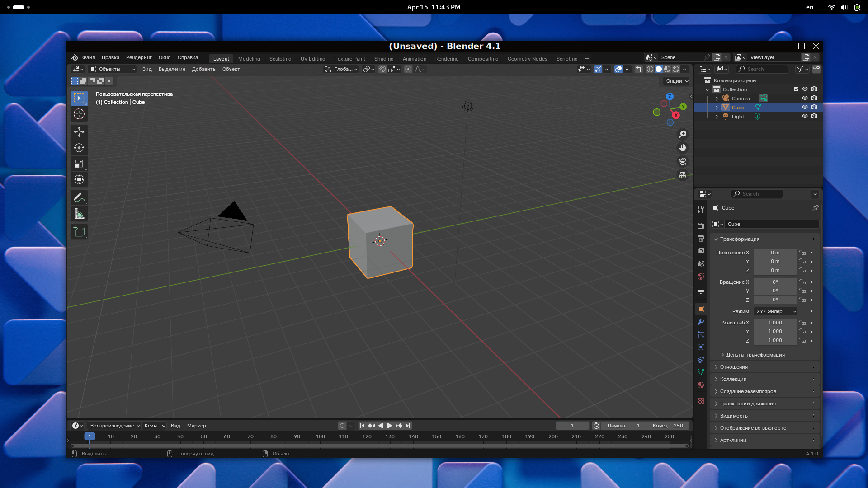Viewport: 868px width, 488px height.
Task: Open the Scene properties tab
Action: pos(701,263)
